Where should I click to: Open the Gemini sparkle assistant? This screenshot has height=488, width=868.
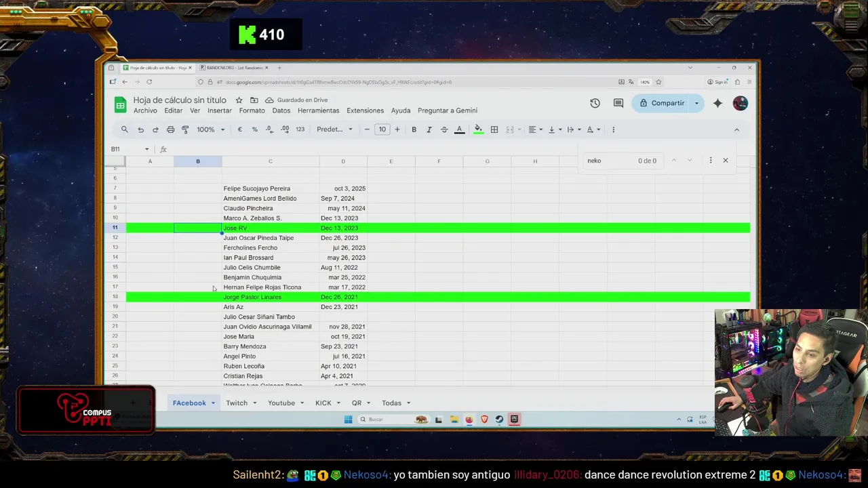717,103
